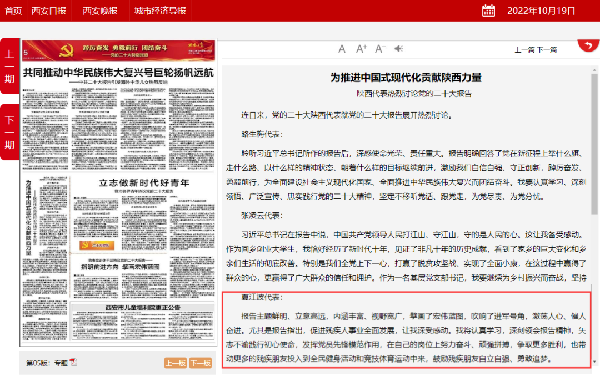Open the PDF icon beside 第05版
Image resolution: width=600 pixels, height=377 pixels.
click(73, 362)
